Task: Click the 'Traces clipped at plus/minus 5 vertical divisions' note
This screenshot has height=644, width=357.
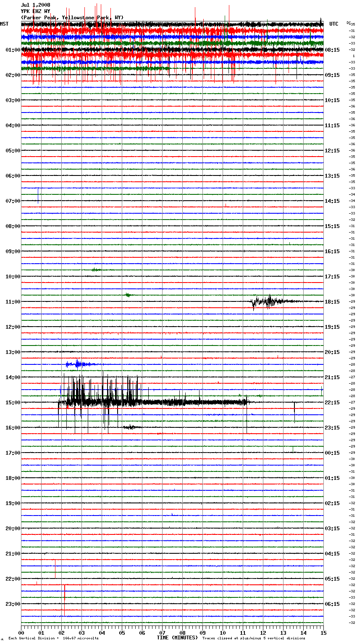Action: 254,639
